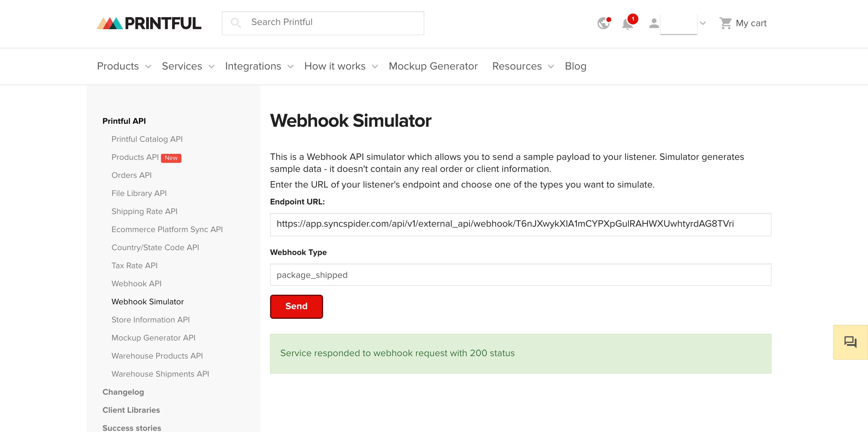Click the Endpoint URL input field
Image resolution: width=868 pixels, height=432 pixels.
pos(520,224)
